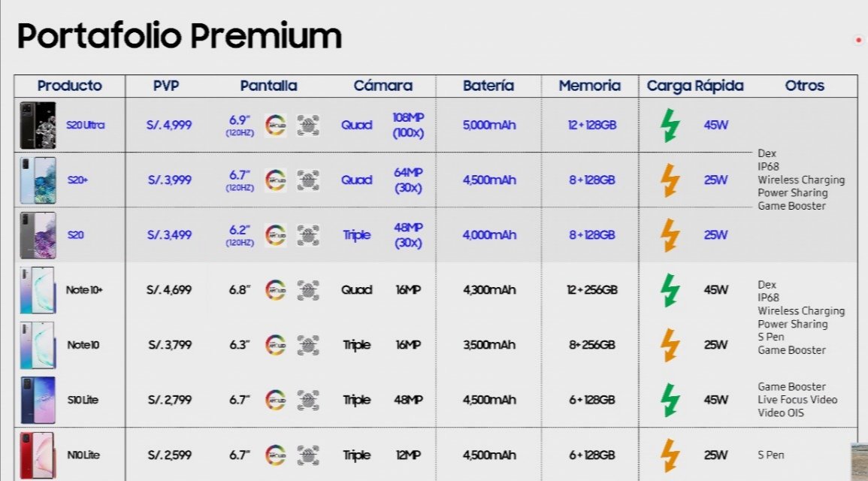Click the S10 Lite phone image
868x481 pixels.
pos(38,400)
